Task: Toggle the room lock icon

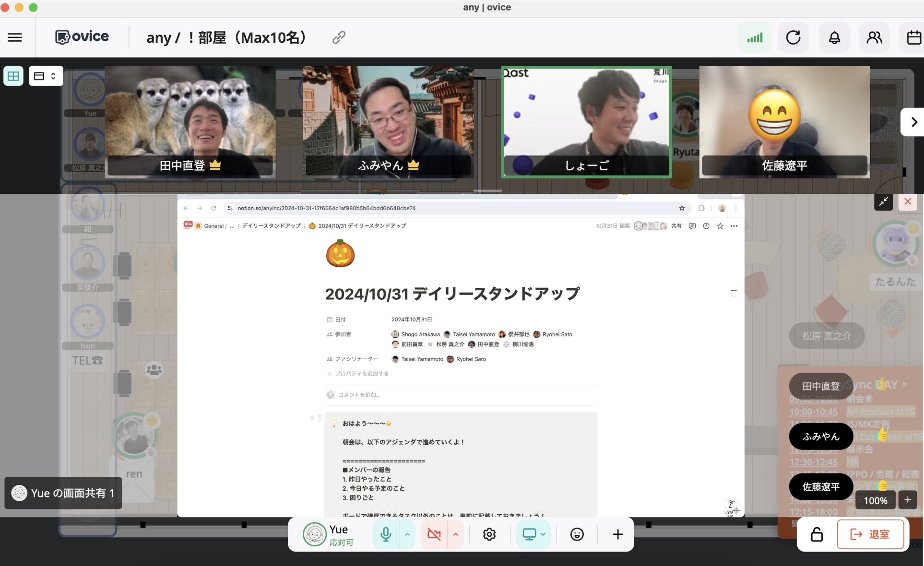Action: [x=817, y=534]
